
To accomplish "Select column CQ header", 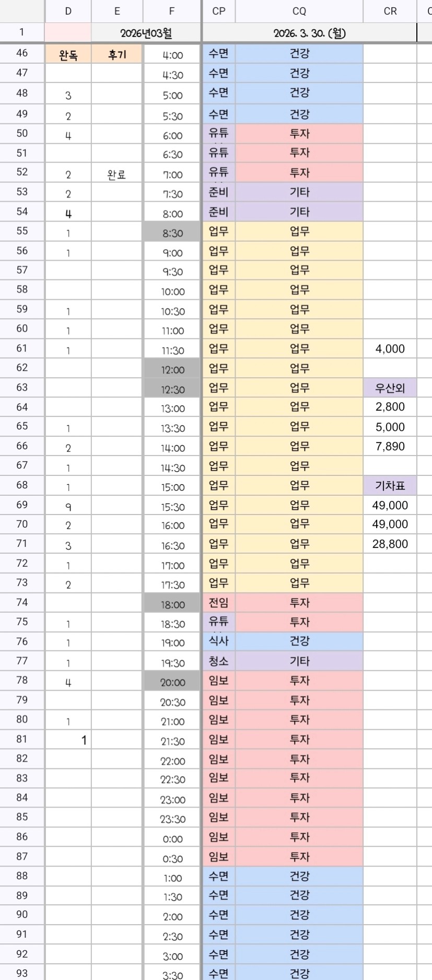I will coord(299,11).
